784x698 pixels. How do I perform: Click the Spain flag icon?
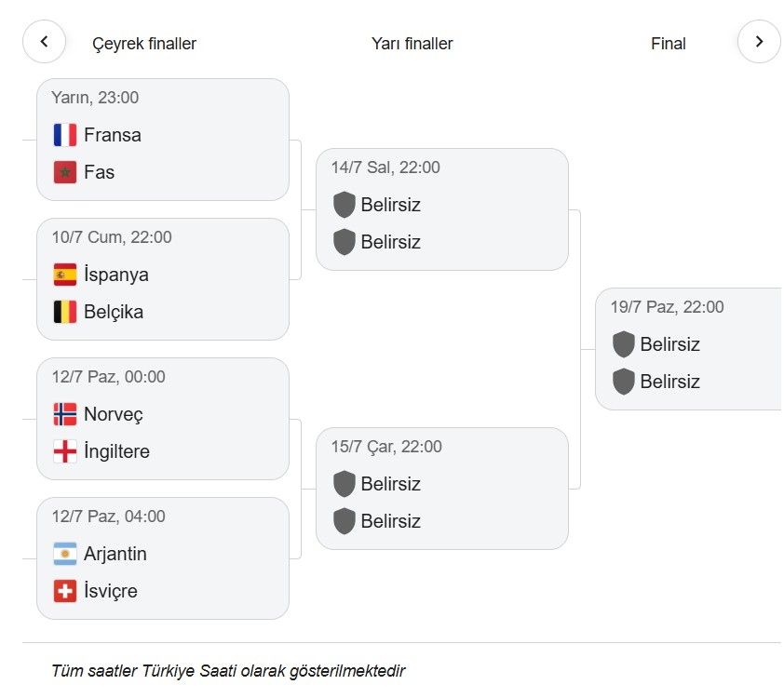(65, 275)
